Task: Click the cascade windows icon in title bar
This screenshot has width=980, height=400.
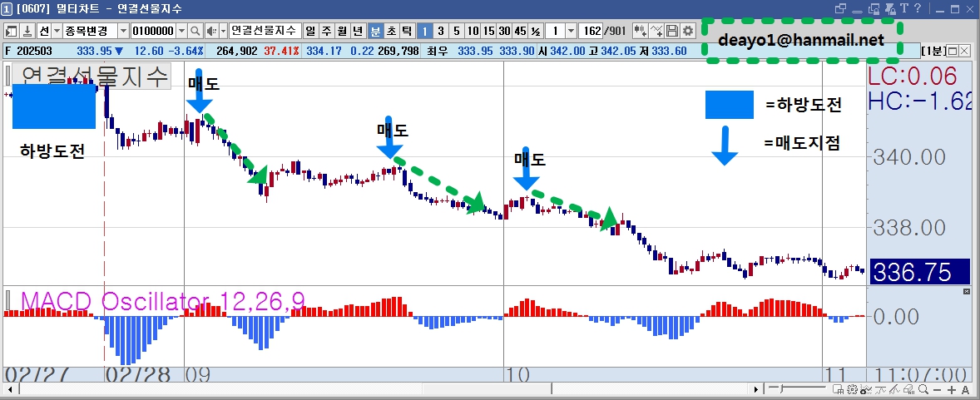Action: coord(840,9)
